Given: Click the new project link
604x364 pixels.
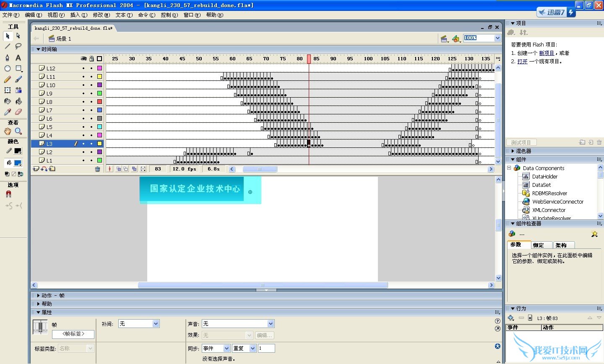Looking at the screenshot, I should (x=546, y=53).
